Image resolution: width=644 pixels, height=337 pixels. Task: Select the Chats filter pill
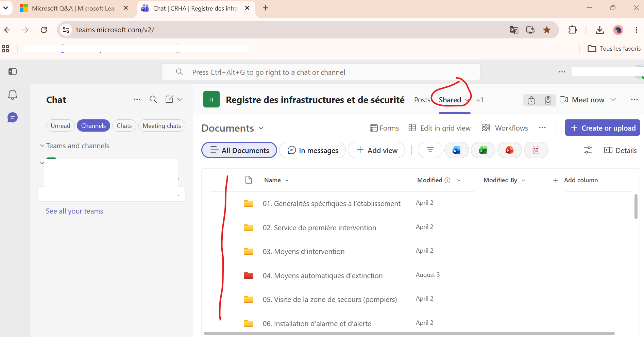(x=124, y=125)
